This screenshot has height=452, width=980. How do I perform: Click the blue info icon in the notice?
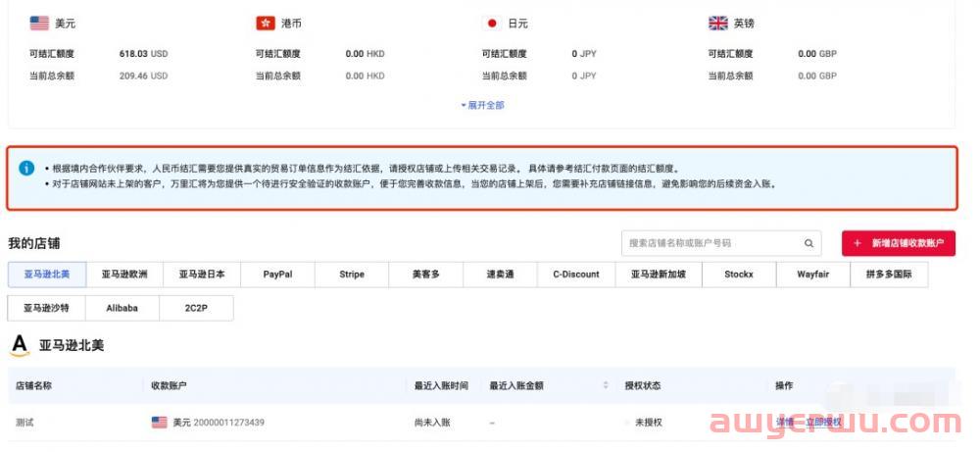pos(26,169)
